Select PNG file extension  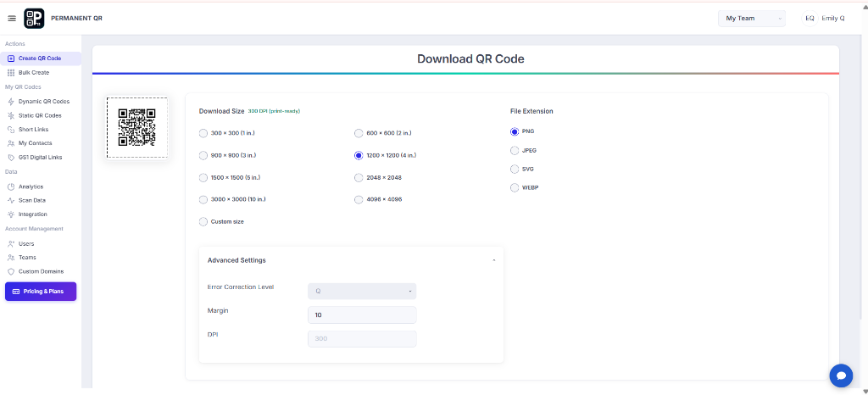pos(515,131)
